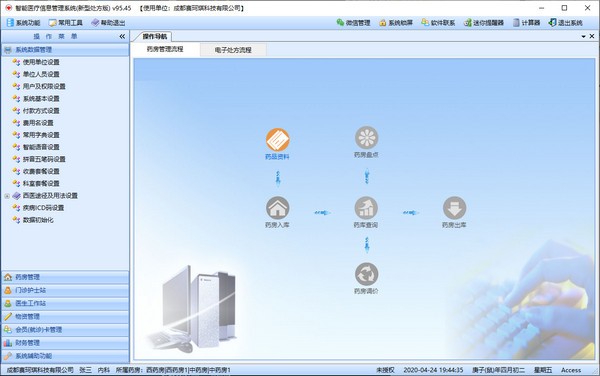Open 收费套餐设置 in the tree
This screenshot has height=376, width=600.
coord(41,171)
